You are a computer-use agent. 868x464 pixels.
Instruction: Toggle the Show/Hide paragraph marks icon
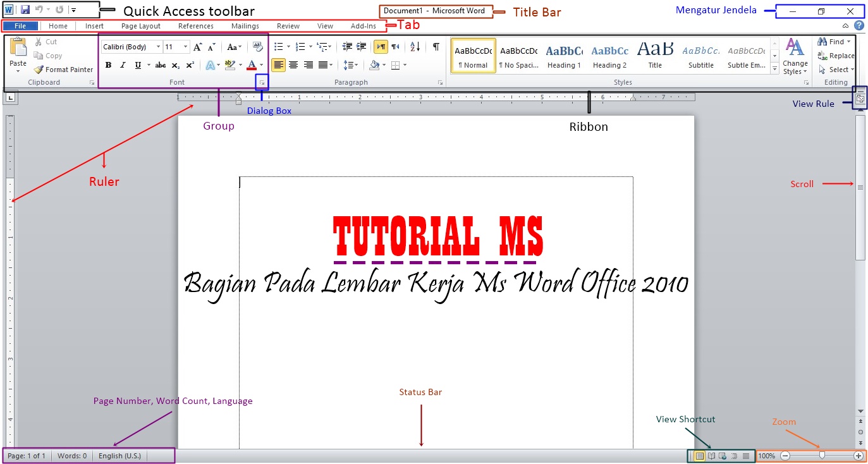coord(435,46)
